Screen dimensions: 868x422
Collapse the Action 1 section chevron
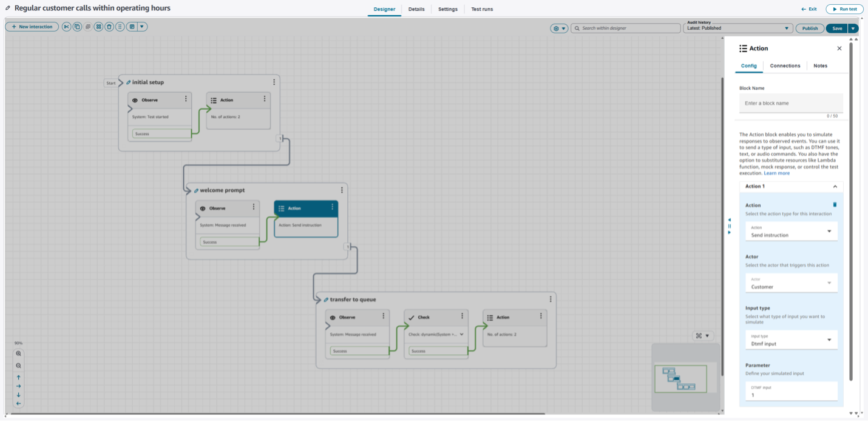click(835, 187)
